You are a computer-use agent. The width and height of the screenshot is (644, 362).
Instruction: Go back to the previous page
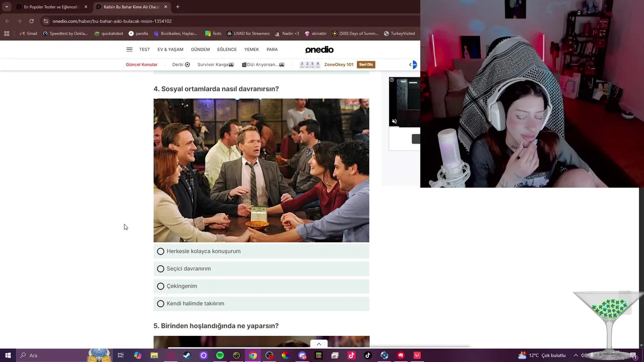click(7, 21)
